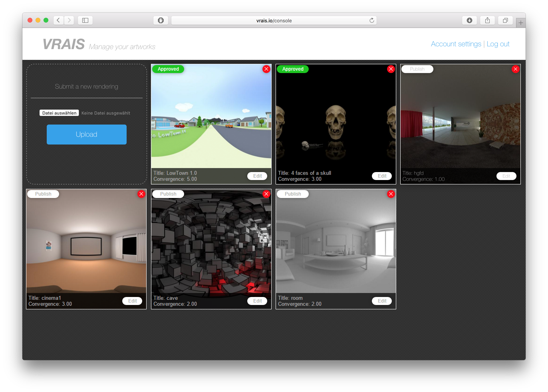Publish the "cinema1" rendering
Screen dimensions: 548x392
(x=43, y=194)
